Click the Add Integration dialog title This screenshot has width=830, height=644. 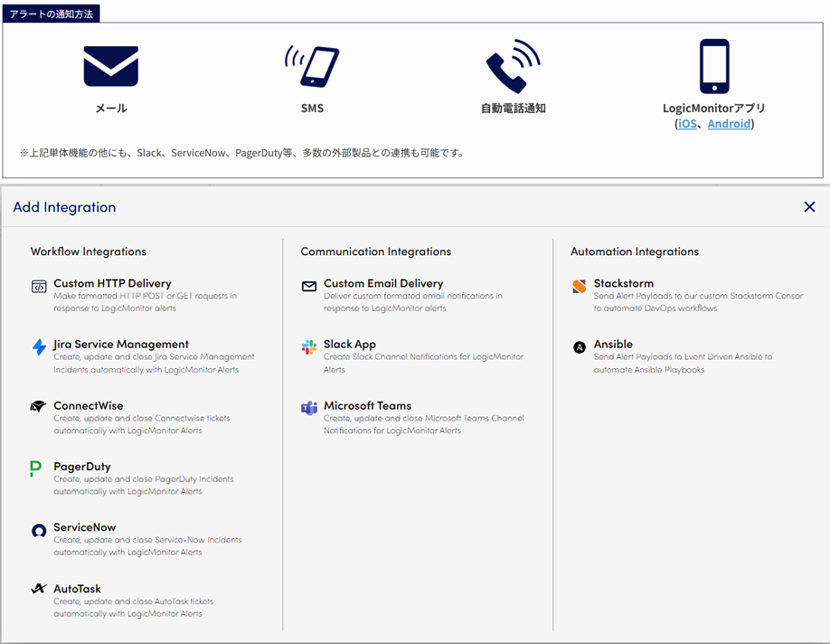[64, 207]
